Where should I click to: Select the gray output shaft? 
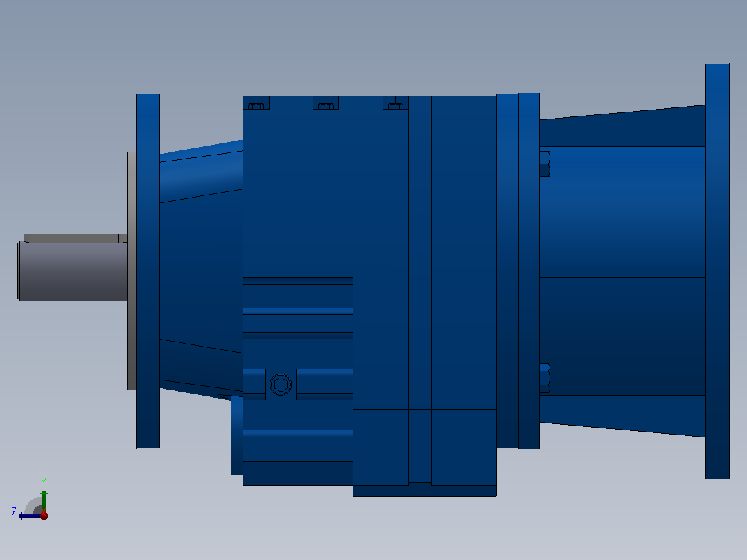[72, 271]
